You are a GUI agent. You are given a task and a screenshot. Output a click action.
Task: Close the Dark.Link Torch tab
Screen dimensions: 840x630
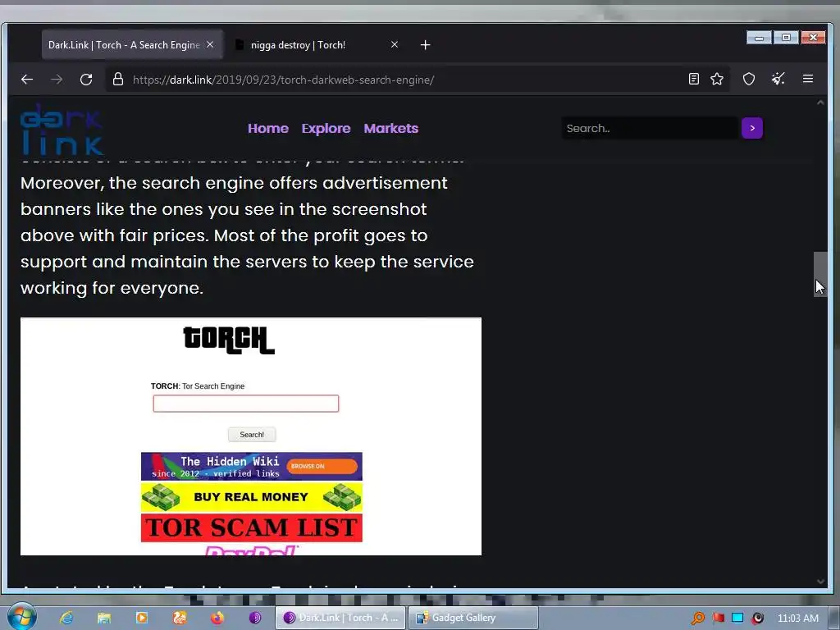click(210, 44)
